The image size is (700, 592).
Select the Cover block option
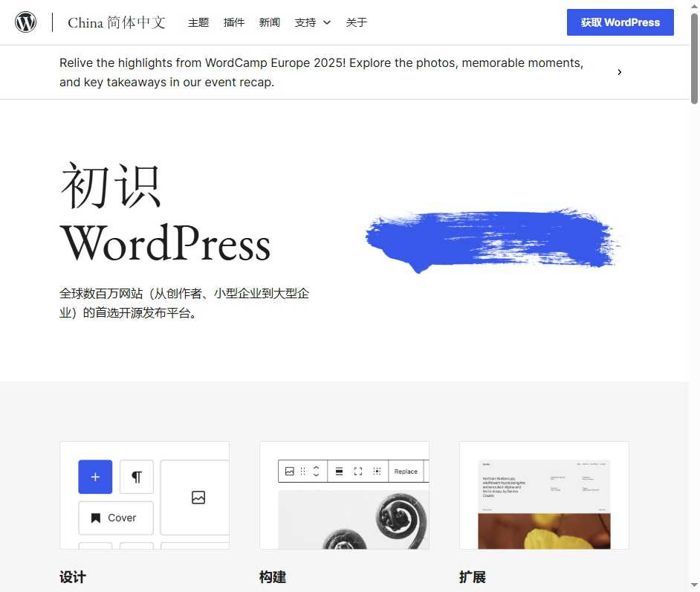point(116,518)
